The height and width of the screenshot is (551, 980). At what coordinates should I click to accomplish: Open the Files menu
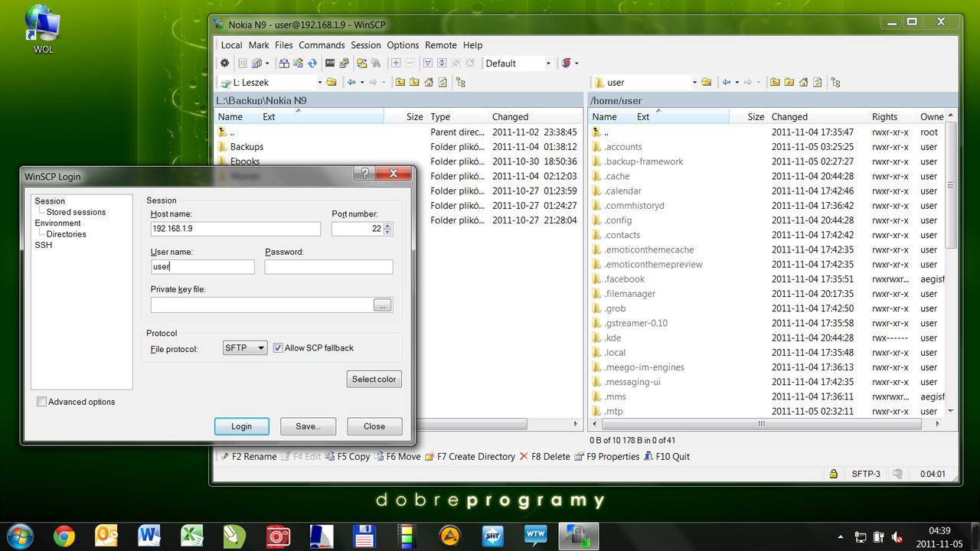pyautogui.click(x=284, y=45)
